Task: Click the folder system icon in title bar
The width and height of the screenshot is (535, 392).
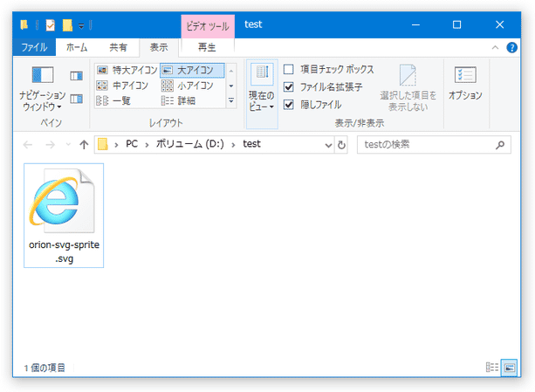Action: coord(24,25)
